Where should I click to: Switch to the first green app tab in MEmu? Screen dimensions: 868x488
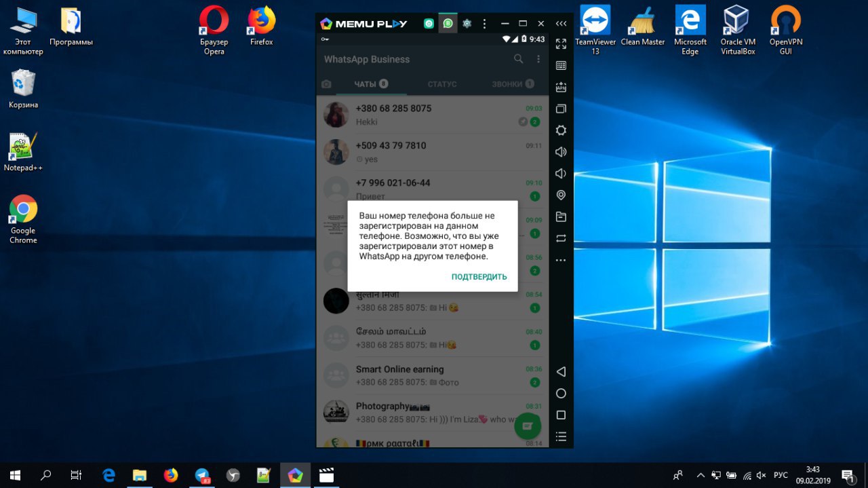click(429, 23)
